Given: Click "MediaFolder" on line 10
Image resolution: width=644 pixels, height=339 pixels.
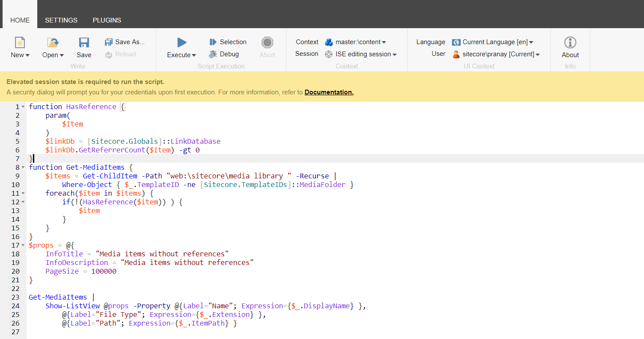Looking at the screenshot, I should (323, 184).
